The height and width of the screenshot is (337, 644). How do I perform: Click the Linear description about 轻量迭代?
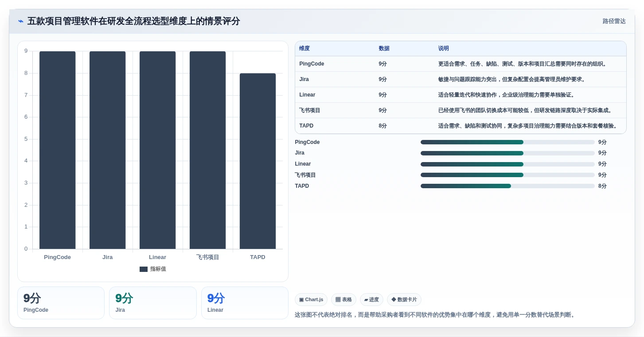[507, 95]
